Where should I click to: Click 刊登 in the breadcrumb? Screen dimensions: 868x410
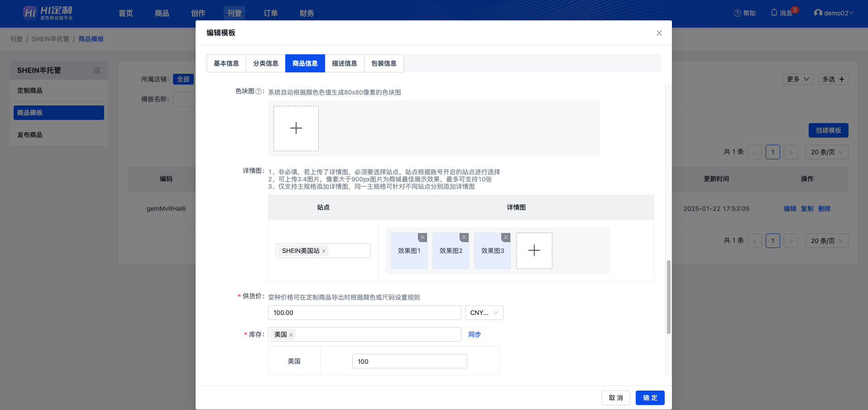coord(16,39)
